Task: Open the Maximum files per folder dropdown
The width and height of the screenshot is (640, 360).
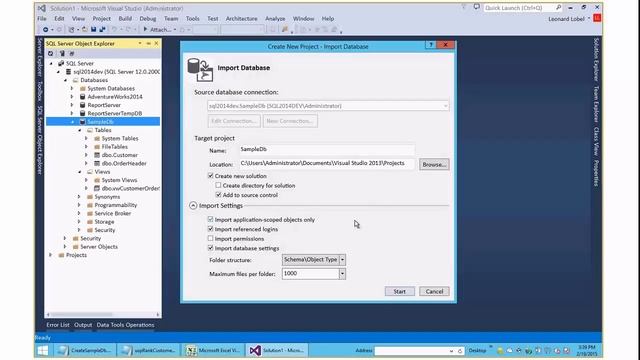Action: click(x=342, y=274)
